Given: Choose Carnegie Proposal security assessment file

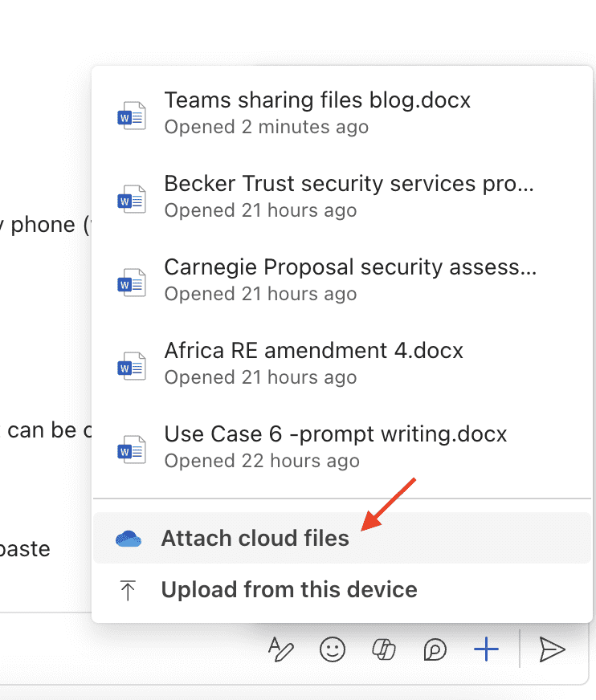Looking at the screenshot, I should click(x=342, y=280).
